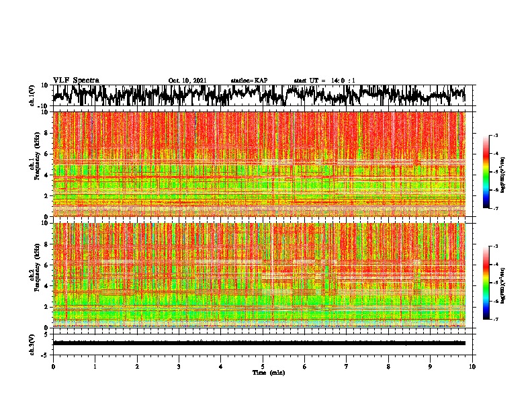Click the time axis tick label "7"
The image size is (532, 411).
(347, 367)
